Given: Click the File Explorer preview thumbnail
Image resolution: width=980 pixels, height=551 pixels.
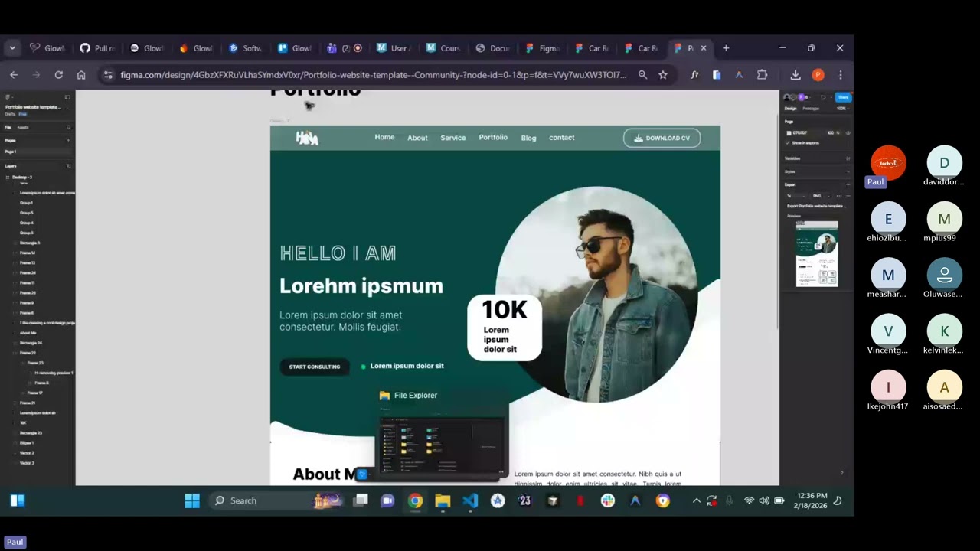Looking at the screenshot, I should point(442,446).
